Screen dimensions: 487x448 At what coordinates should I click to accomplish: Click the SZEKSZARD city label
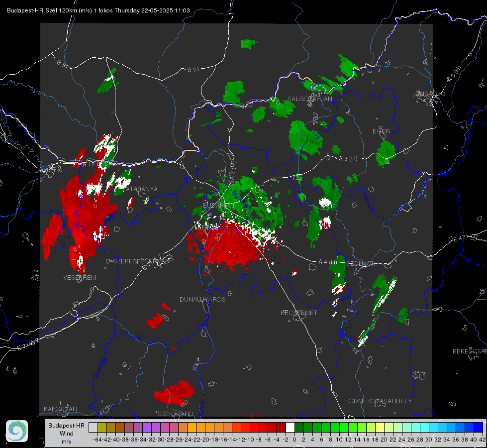click(176, 414)
